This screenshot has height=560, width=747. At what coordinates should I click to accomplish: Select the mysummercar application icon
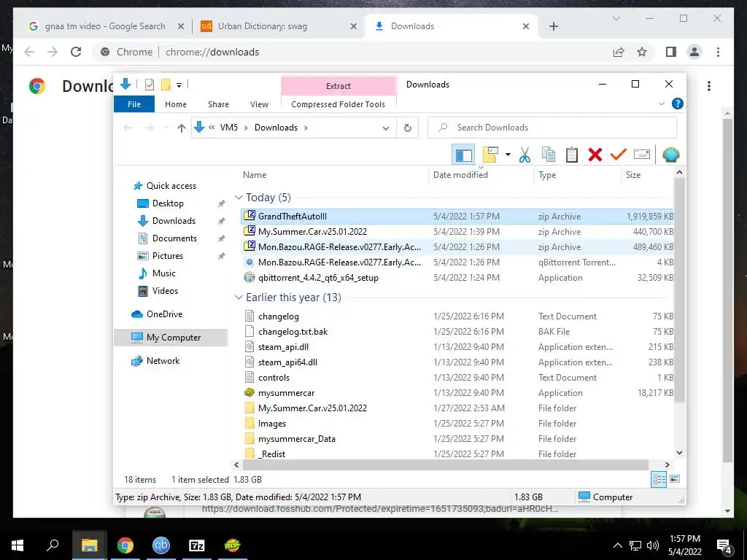click(x=249, y=393)
